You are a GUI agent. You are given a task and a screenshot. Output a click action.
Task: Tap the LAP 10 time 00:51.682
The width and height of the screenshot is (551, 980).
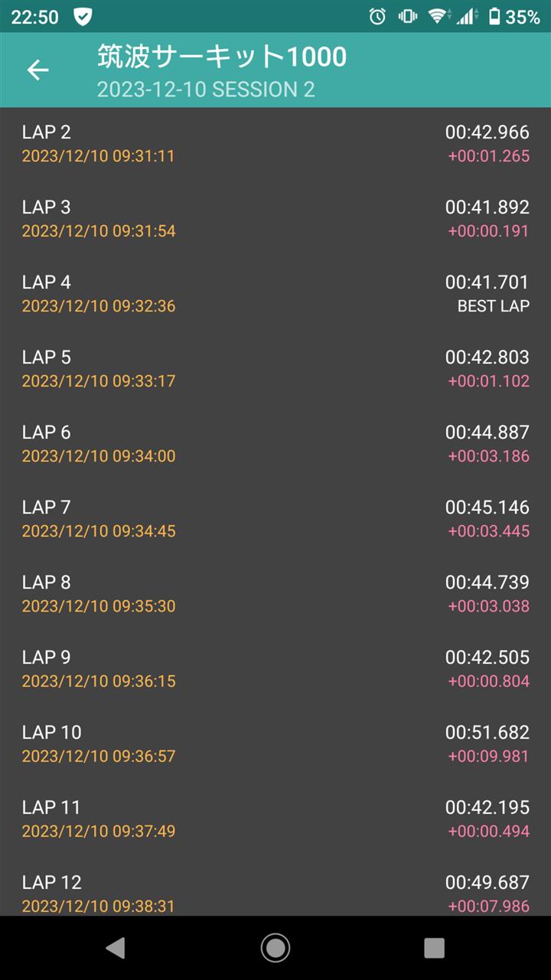pos(487,733)
